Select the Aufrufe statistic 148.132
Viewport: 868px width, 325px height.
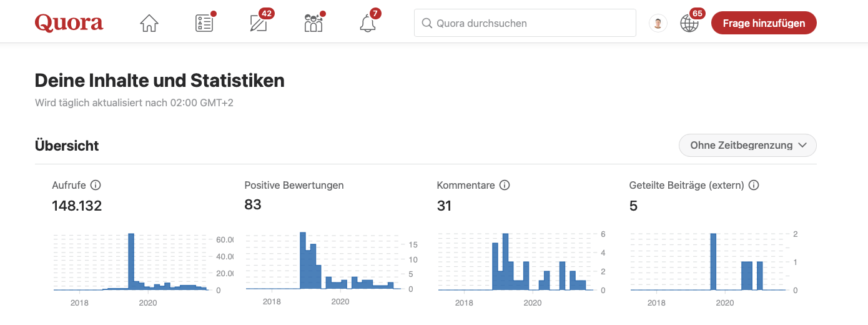coord(77,206)
